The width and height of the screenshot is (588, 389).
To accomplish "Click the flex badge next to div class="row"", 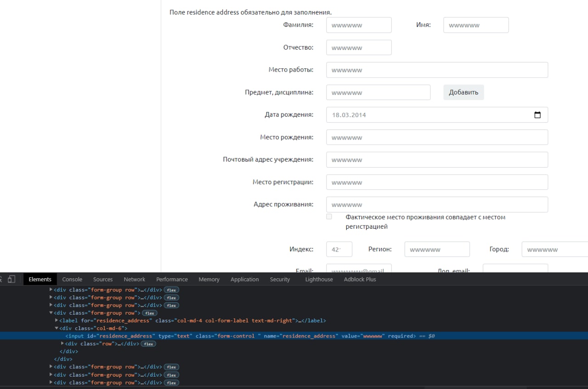I will (x=148, y=344).
